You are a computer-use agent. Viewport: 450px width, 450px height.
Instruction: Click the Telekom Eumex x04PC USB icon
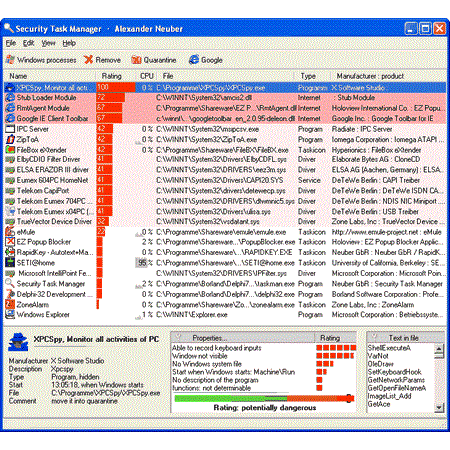pos(10,211)
